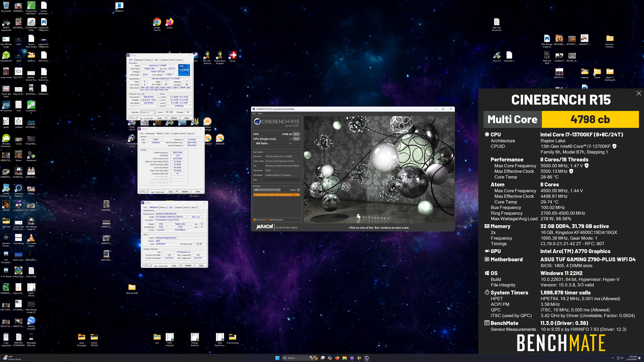Open Copilot from the taskbar
This screenshot has height=362, width=644.
pyautogui.click(x=330, y=358)
